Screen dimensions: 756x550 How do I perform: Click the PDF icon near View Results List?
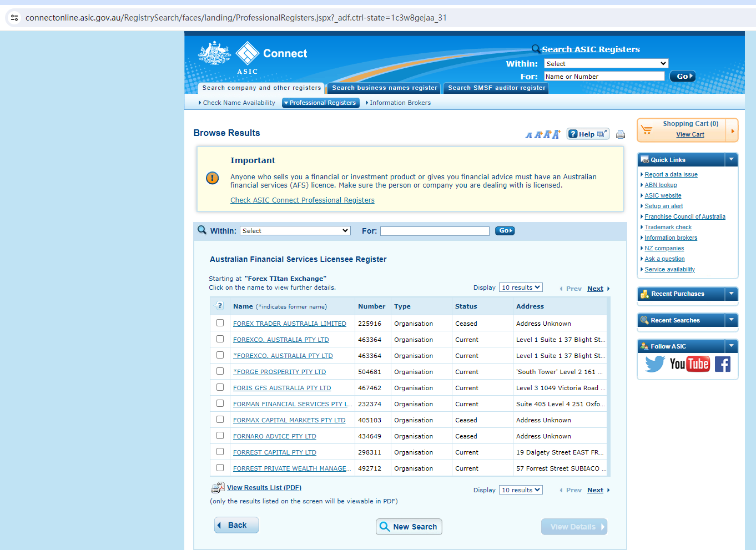click(x=218, y=488)
